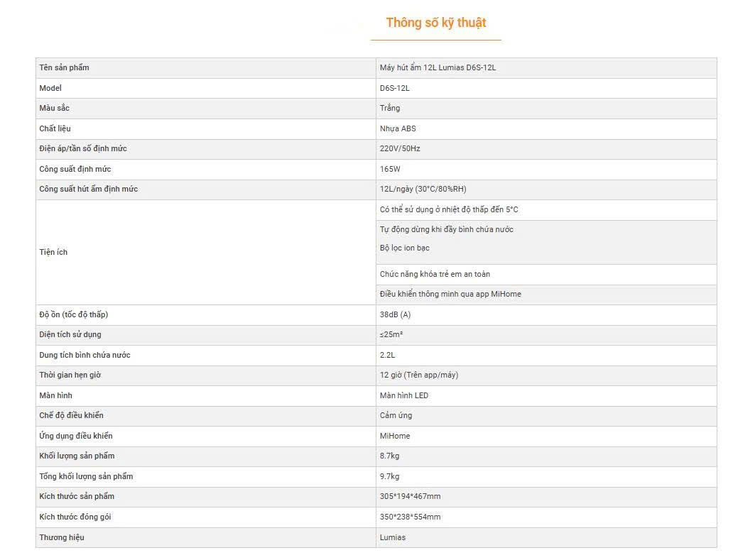Viewport: 733px width, 560px height.
Task: Click the 'Lumias' brand value
Action: pyautogui.click(x=393, y=538)
